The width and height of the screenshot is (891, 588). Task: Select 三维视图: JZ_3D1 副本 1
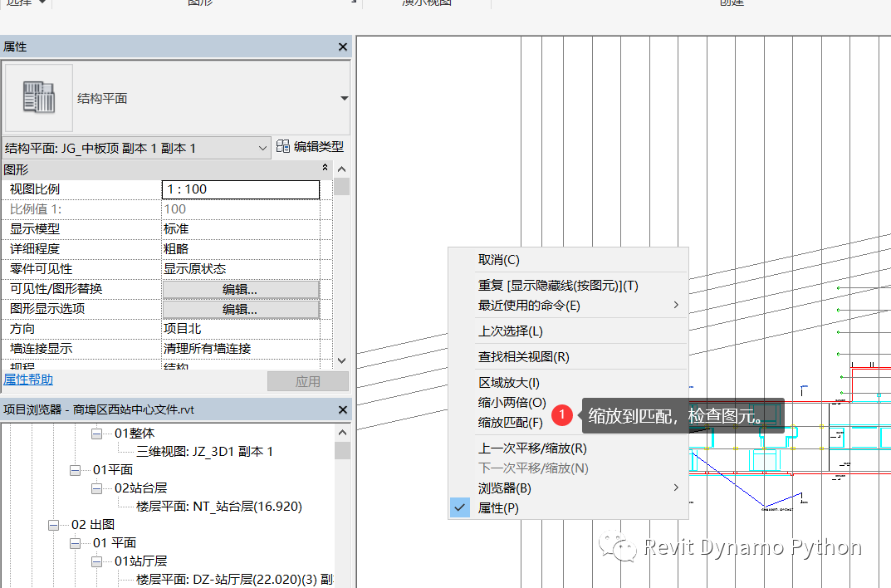204,452
